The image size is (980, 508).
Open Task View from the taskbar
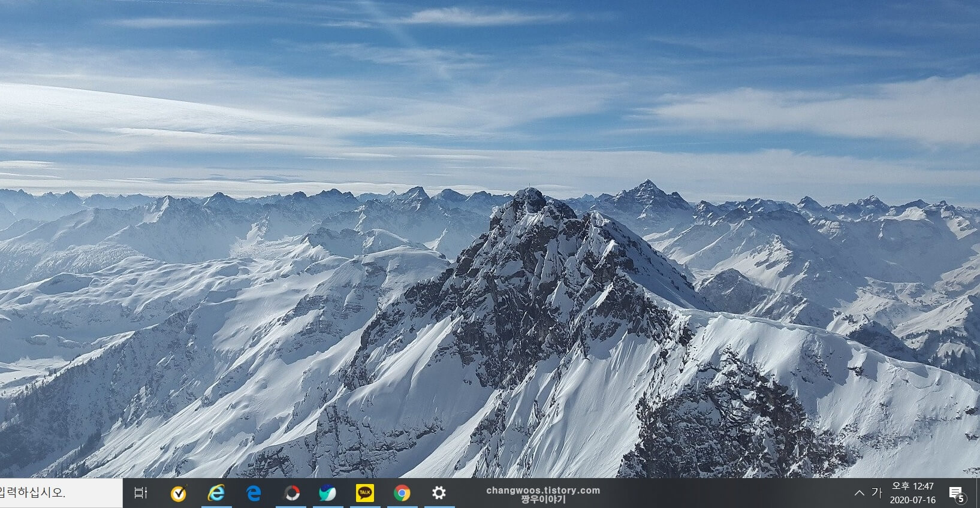click(141, 493)
